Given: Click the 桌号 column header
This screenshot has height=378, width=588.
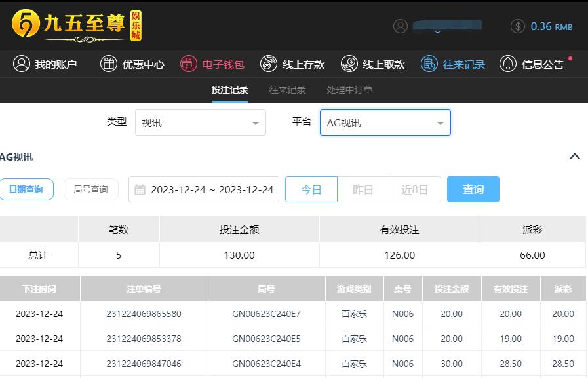Looking at the screenshot, I should [x=402, y=289].
